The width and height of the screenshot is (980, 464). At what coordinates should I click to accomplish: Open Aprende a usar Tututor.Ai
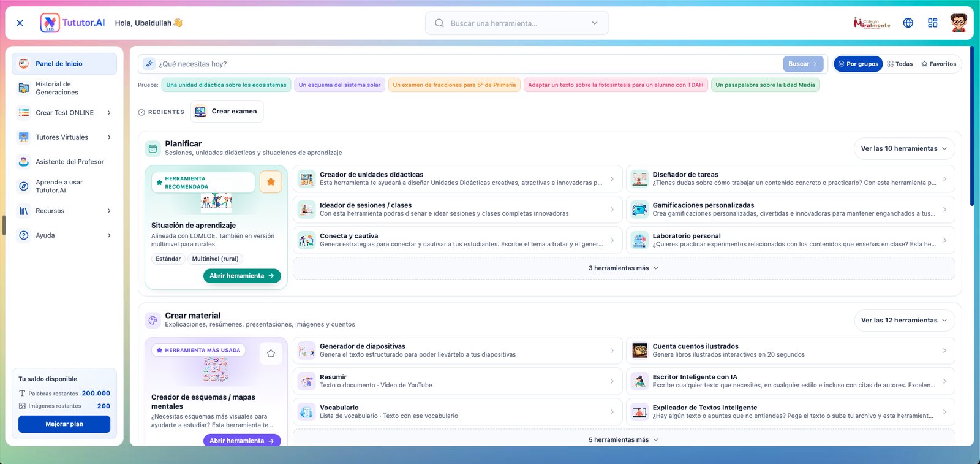coord(64,186)
